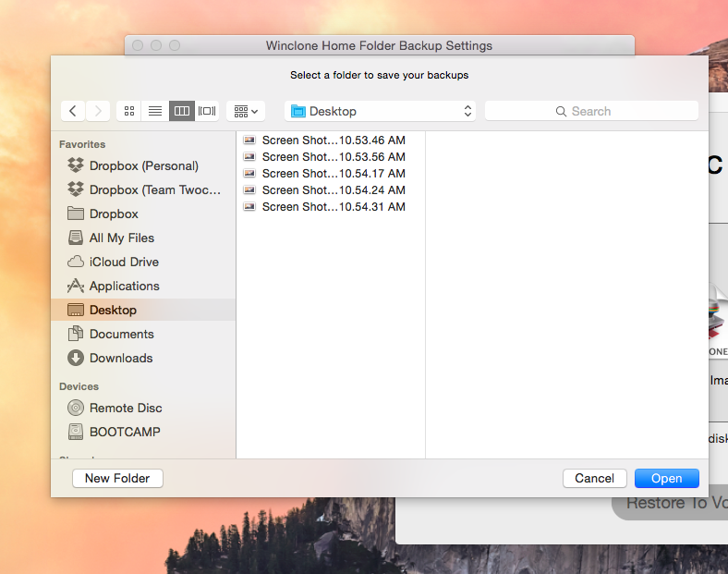Select Screen Shot…10.53.56 AM file
This screenshot has width=728, height=574.
tap(331, 157)
